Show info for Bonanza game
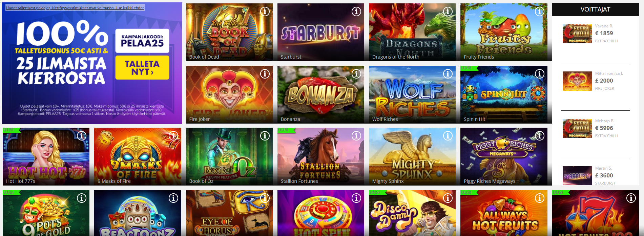Image resolution: width=644 pixels, height=236 pixels. 356,74
